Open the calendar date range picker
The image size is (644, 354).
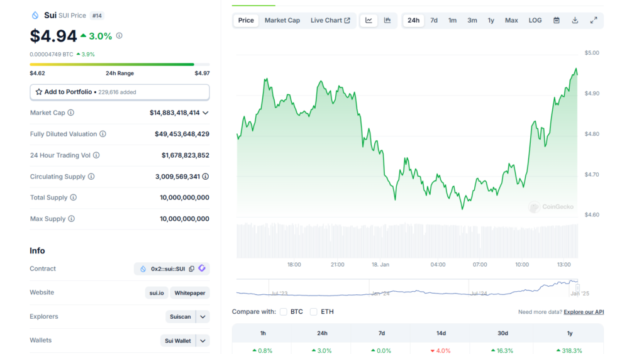click(x=557, y=21)
